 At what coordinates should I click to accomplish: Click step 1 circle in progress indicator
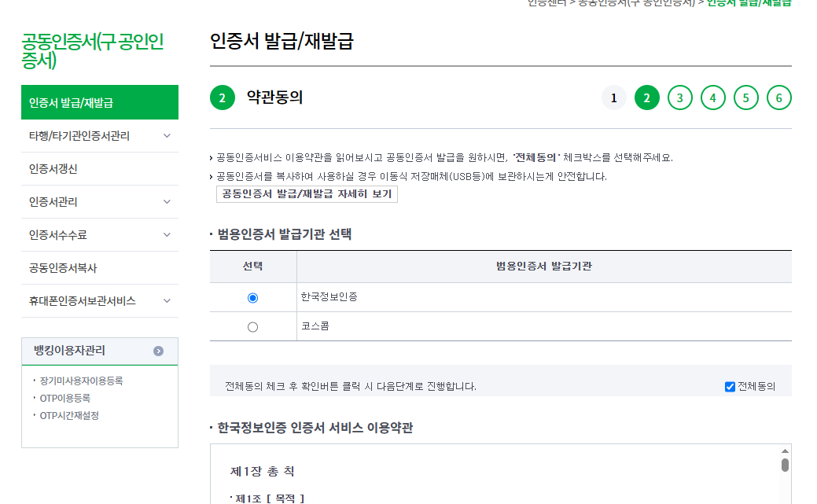pyautogui.click(x=614, y=97)
